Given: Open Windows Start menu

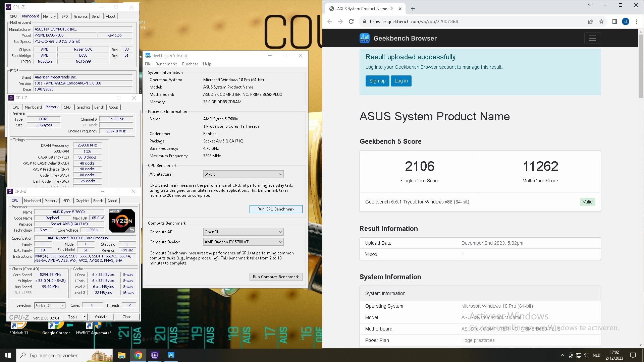Looking at the screenshot, I should coord(8,355).
